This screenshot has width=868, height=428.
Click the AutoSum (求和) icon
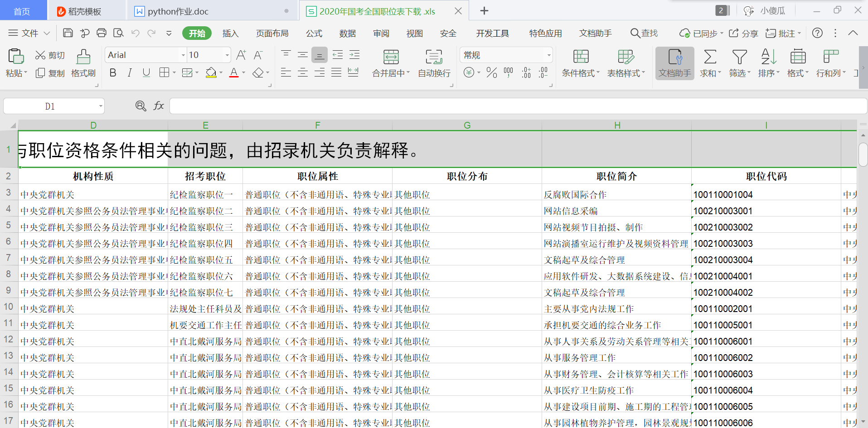pos(710,57)
